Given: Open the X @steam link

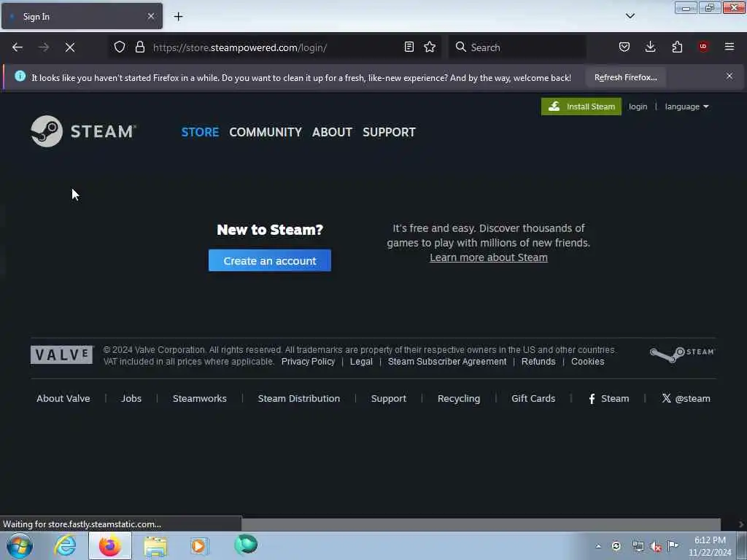Looking at the screenshot, I should click(686, 399).
